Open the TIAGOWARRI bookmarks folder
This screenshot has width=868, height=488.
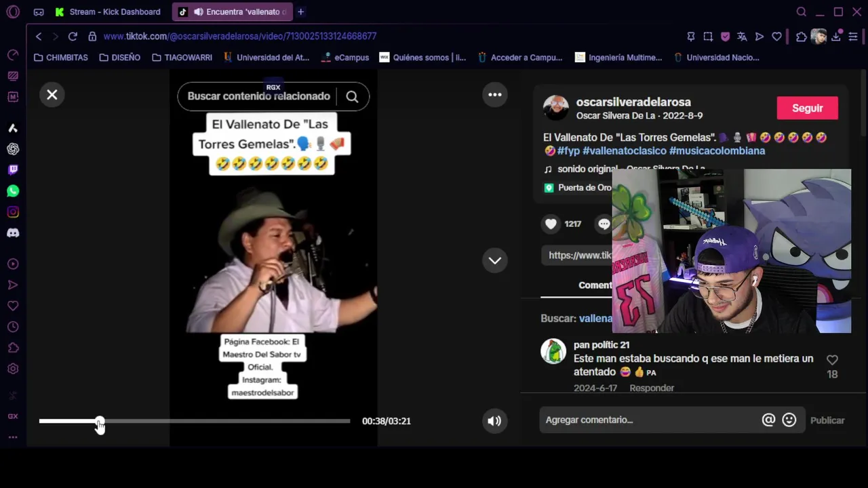point(182,58)
